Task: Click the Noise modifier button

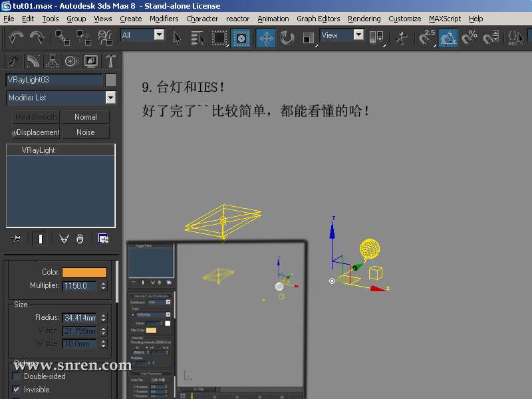Action: [x=86, y=132]
